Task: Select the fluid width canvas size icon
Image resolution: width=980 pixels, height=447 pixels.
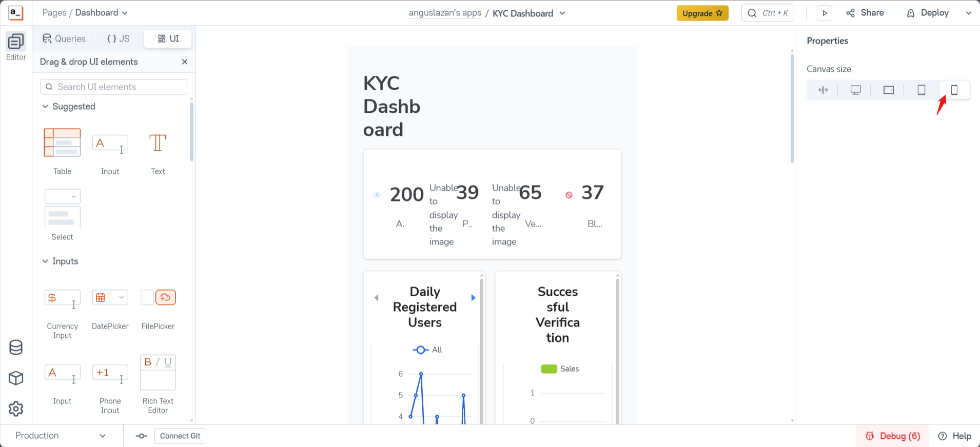Action: coord(823,90)
